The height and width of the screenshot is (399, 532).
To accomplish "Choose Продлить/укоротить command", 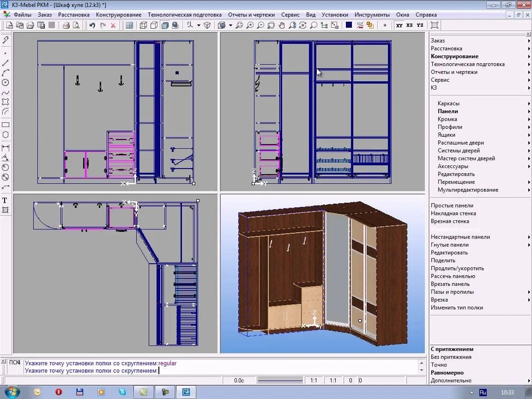I will pyautogui.click(x=457, y=268).
